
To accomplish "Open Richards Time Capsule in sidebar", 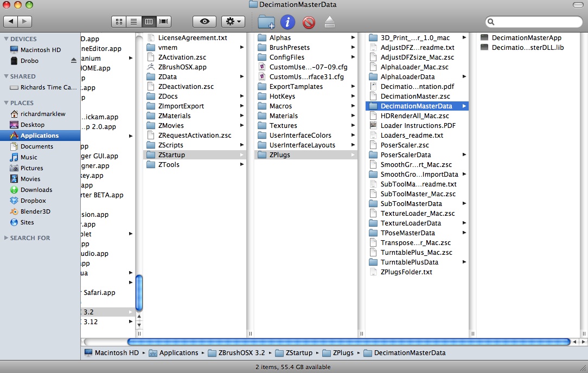I will pyautogui.click(x=40, y=87).
